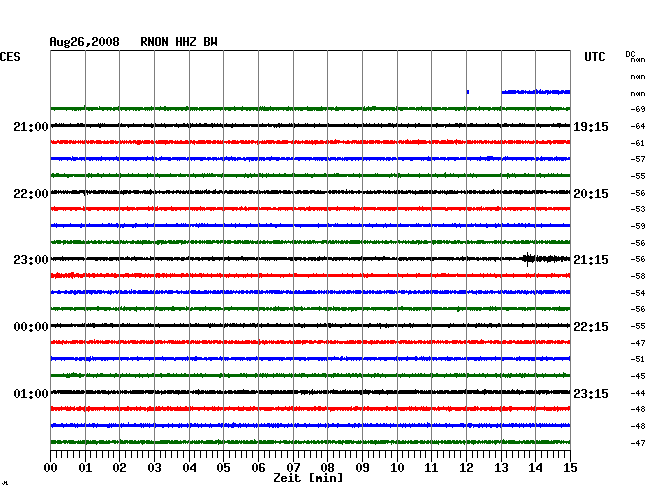Click the DC value -69
This screenshot has height=494, width=650.
click(638, 109)
